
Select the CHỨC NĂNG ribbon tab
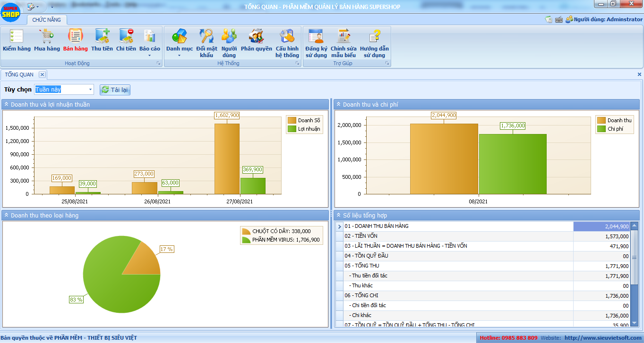click(x=47, y=20)
